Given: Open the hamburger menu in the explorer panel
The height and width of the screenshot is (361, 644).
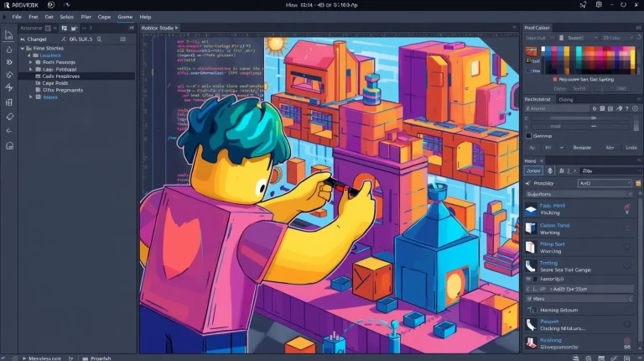Looking at the screenshot, I should (x=122, y=39).
